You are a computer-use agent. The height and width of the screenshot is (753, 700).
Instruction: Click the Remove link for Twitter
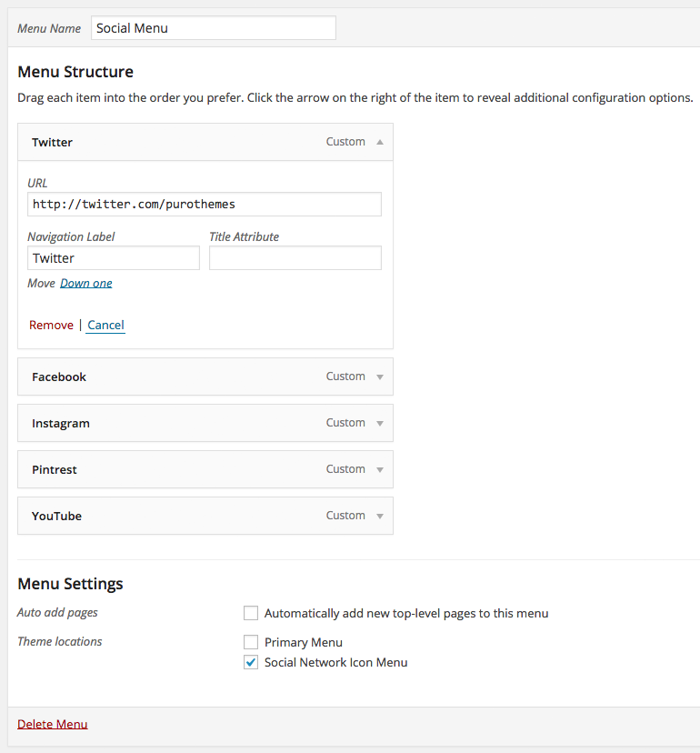coord(51,325)
